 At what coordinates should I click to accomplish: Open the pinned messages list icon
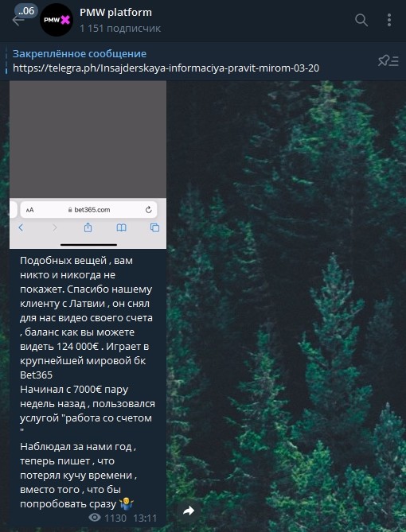tap(388, 60)
